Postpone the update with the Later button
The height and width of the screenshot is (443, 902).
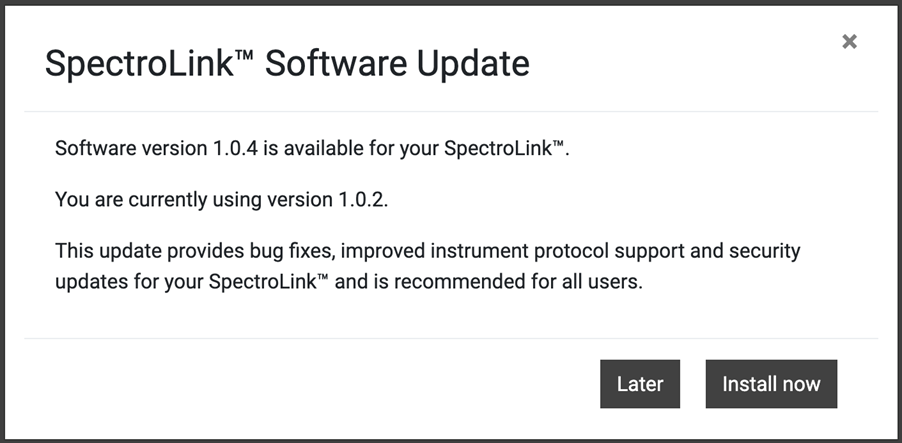pos(640,384)
